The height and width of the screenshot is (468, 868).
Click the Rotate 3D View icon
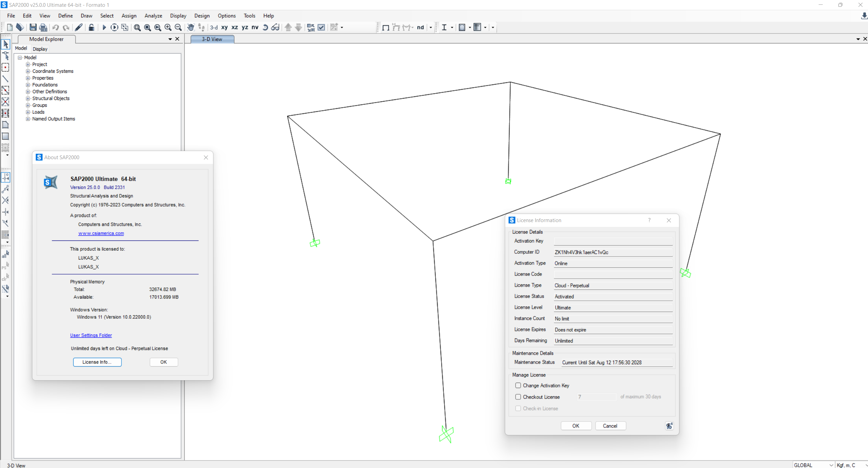[x=265, y=28]
